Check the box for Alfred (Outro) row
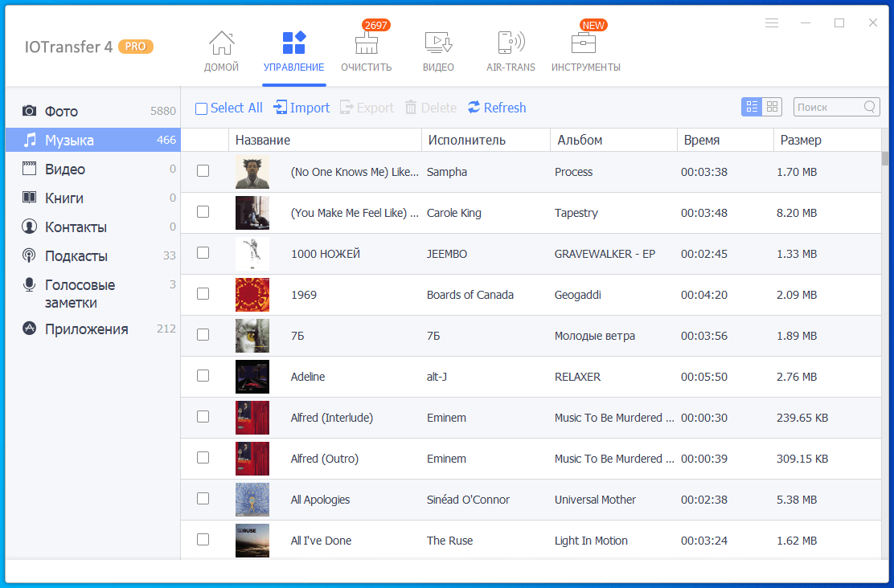Image resolution: width=894 pixels, height=588 pixels. [203, 458]
